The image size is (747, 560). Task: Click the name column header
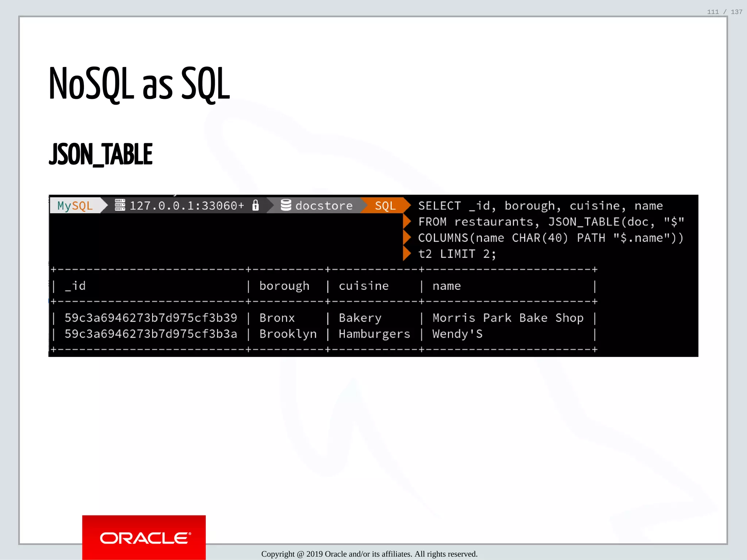[x=447, y=286]
